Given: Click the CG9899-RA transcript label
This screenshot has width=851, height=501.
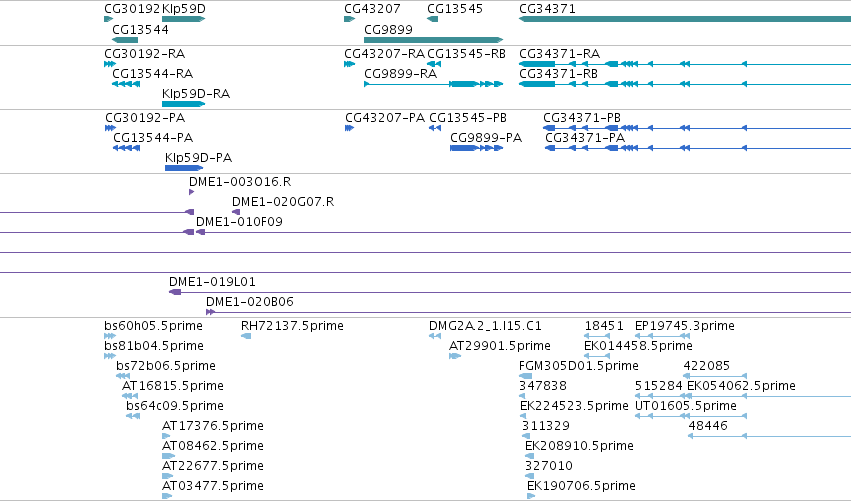Looking at the screenshot, I should 401,74.
